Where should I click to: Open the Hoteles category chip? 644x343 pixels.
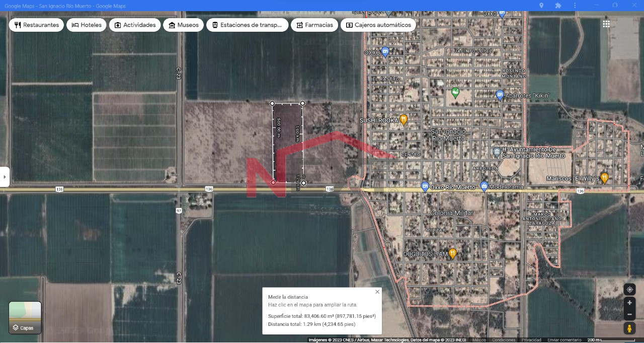[87, 25]
